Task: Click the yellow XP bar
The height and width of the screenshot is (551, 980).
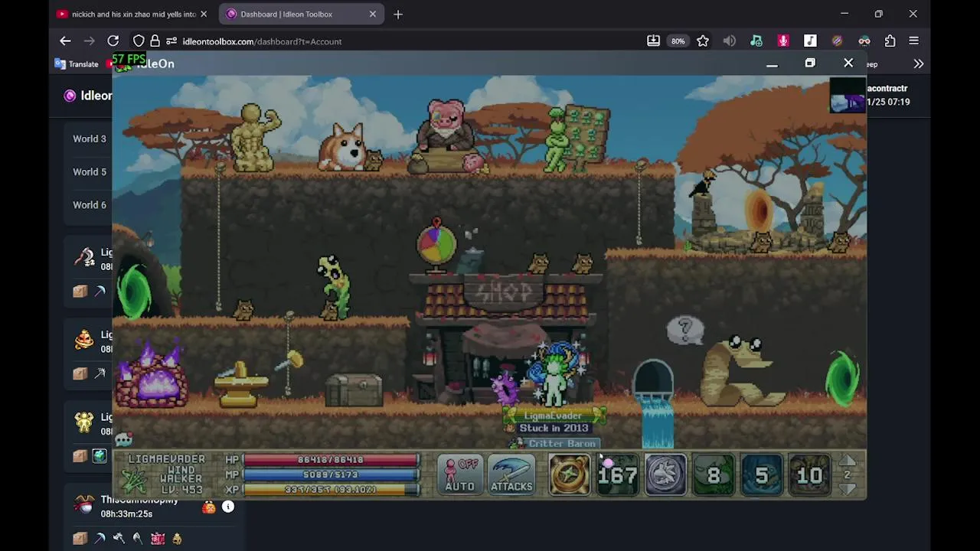Action: 331,490
